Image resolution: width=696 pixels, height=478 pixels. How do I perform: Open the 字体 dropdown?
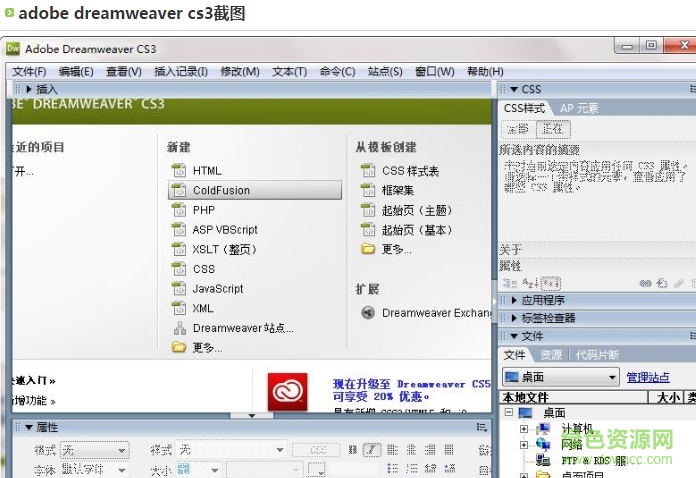(x=93, y=469)
